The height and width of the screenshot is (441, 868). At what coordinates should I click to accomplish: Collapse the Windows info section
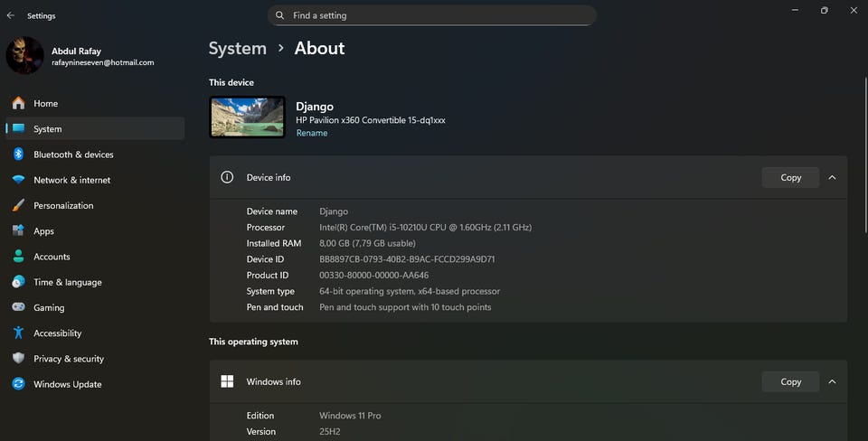(x=832, y=381)
